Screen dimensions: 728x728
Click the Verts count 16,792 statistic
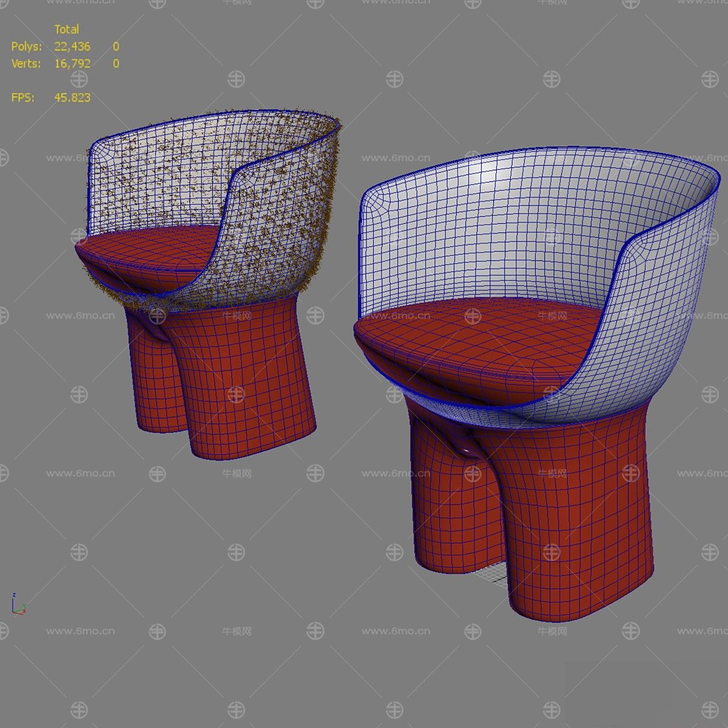(72, 63)
